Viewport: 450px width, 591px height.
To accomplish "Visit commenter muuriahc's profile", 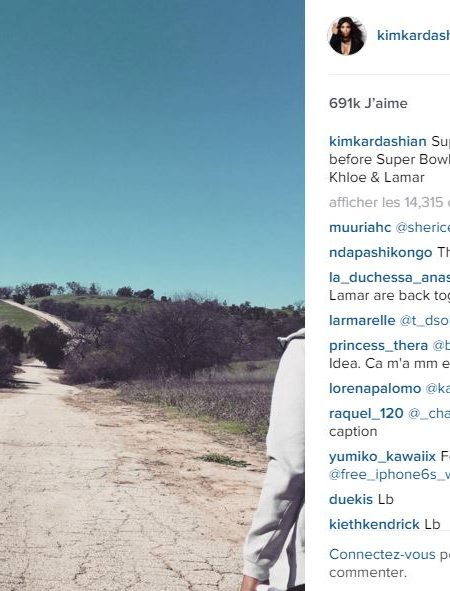I will (360, 227).
